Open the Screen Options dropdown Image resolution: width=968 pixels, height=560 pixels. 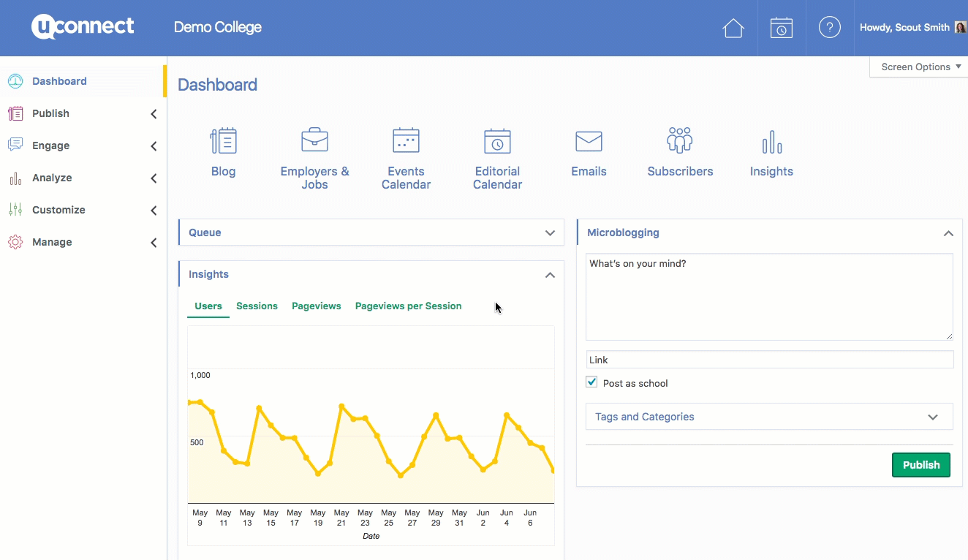click(x=920, y=67)
